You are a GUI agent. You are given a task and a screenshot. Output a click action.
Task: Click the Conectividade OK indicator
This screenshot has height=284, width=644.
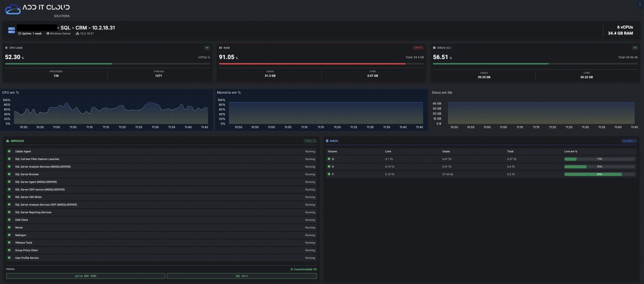click(303, 269)
